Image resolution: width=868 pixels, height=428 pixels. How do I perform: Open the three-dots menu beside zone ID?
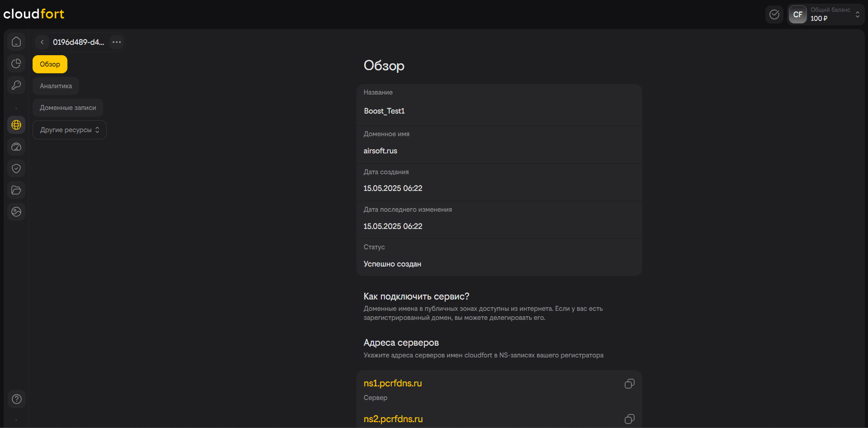coord(117,42)
